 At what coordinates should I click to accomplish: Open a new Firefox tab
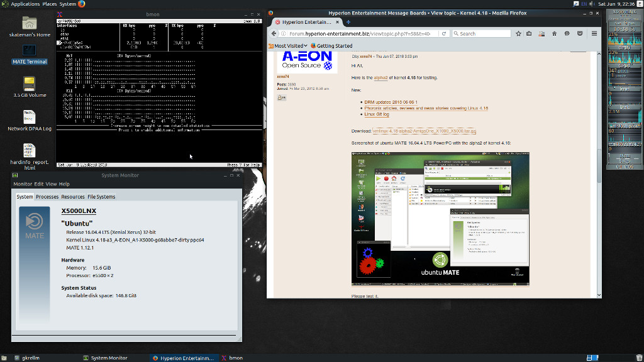point(348,22)
